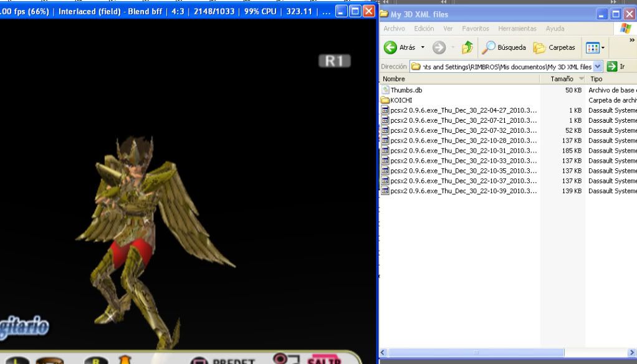Click the Ir go button
The image size is (637, 364).
click(x=616, y=66)
